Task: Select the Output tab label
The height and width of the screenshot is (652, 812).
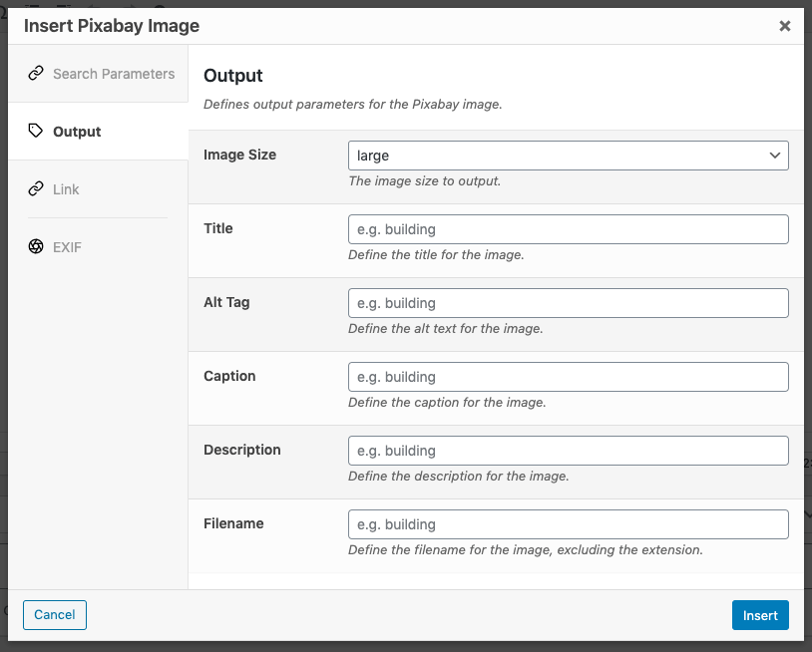Action: [77, 132]
